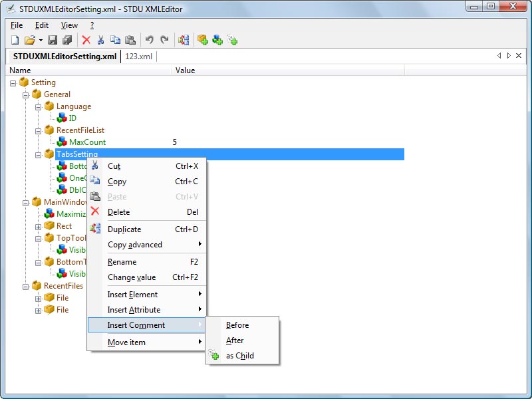Image resolution: width=532 pixels, height=399 pixels.
Task: Click the Insert Comment toolbar icon
Action: click(232, 40)
